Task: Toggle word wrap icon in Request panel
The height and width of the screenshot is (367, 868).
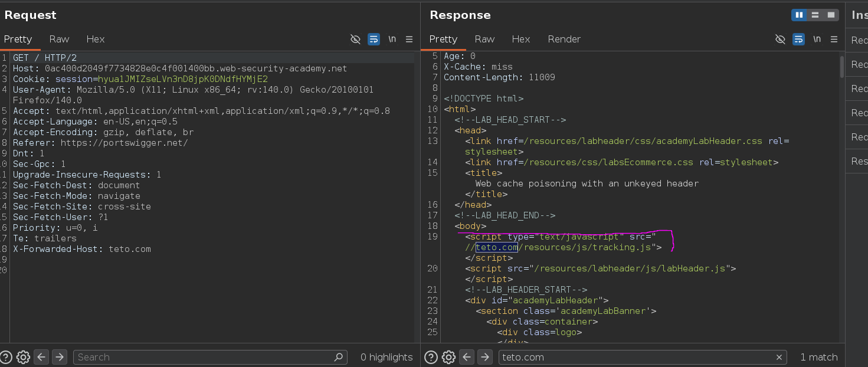Action: click(374, 39)
